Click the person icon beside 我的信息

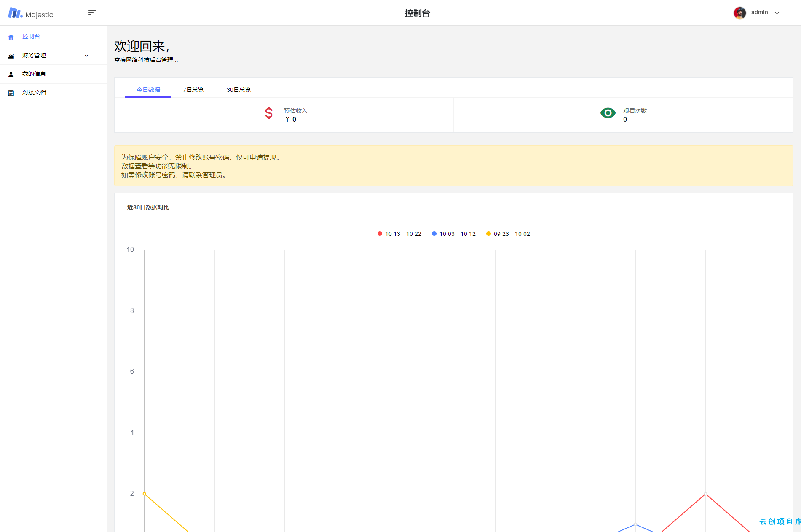click(11, 74)
